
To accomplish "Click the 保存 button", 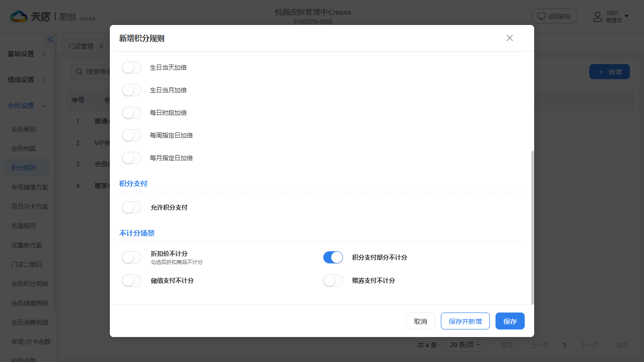I will [510, 321].
